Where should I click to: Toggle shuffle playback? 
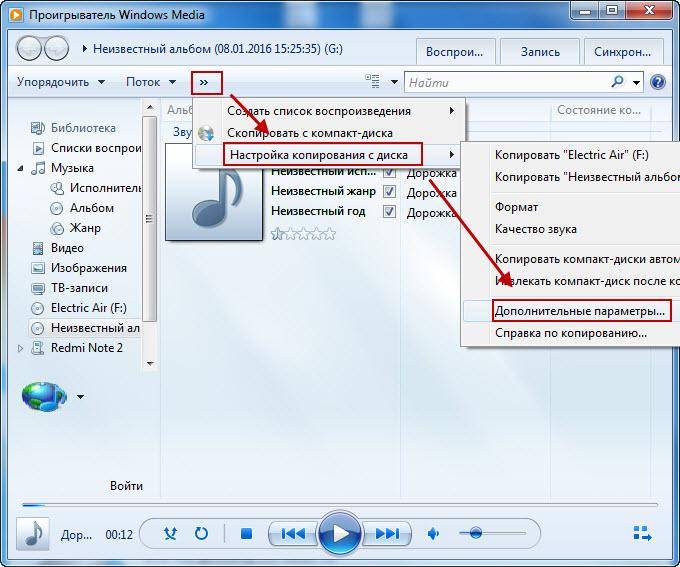point(170,533)
